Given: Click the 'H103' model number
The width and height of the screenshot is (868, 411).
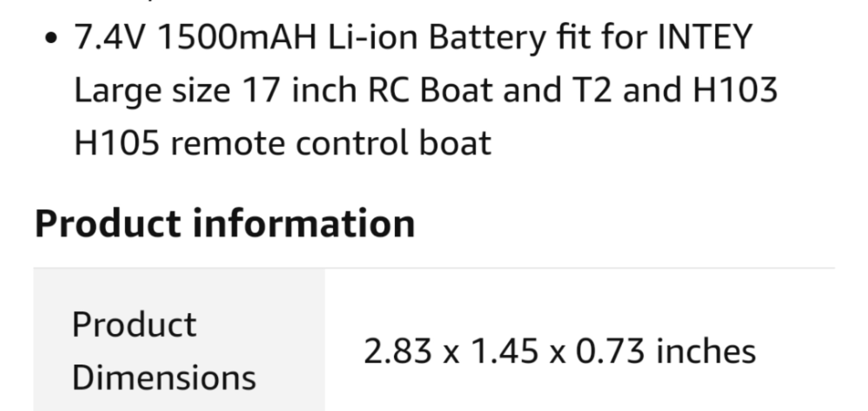Looking at the screenshot, I should coord(735,90).
